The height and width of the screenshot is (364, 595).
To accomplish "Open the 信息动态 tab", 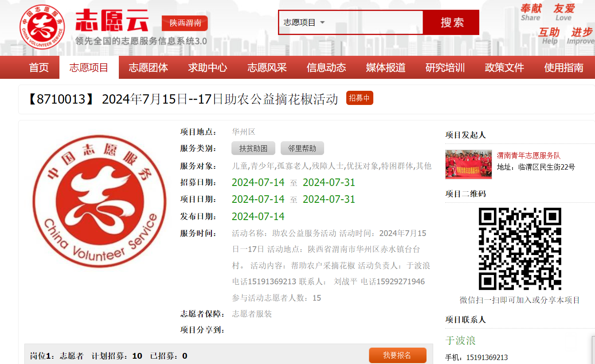I will (x=326, y=68).
